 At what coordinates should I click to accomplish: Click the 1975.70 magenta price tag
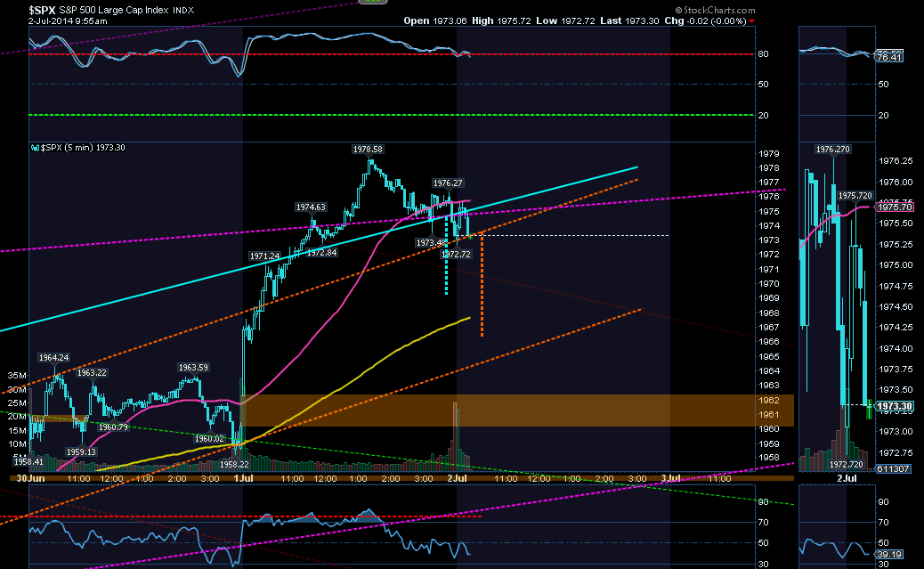895,207
